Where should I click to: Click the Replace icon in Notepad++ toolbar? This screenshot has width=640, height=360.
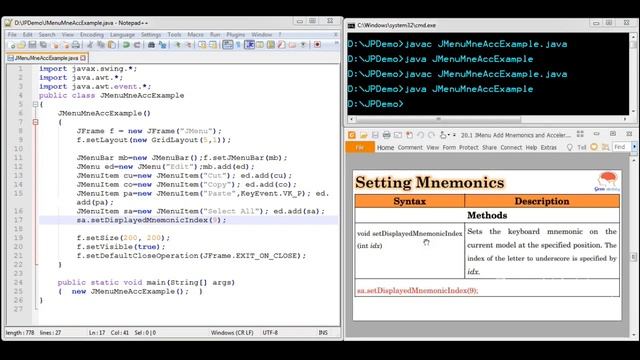pyautogui.click(x=162, y=45)
